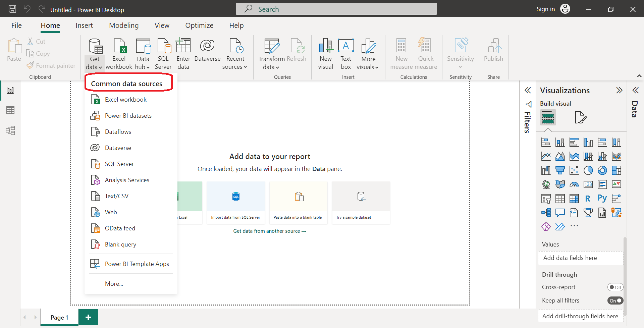Select Blank query option
This screenshot has height=328, width=644.
click(131, 244)
